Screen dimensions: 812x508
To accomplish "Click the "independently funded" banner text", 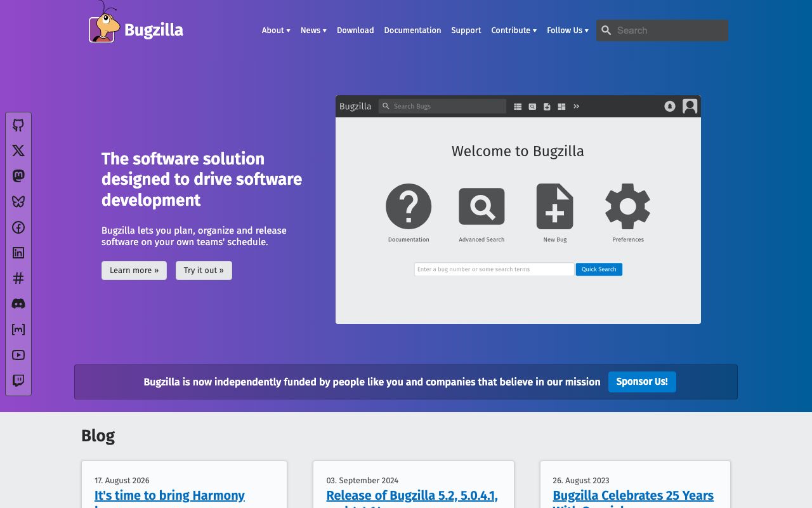I will click(x=372, y=382).
